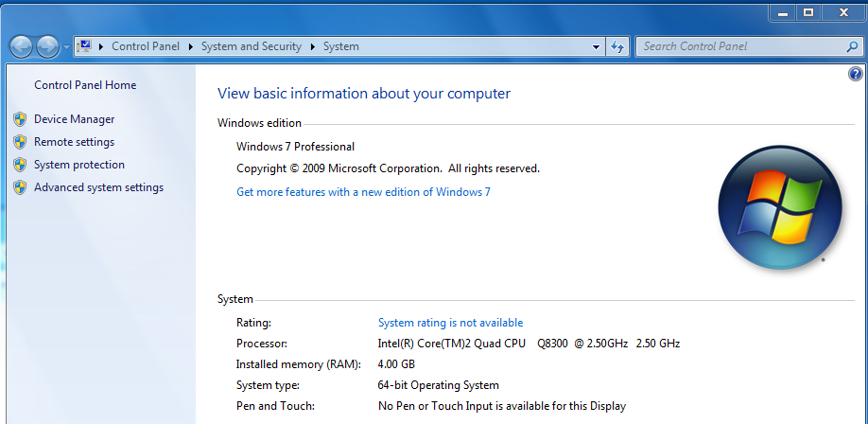Open Remote settings from the sidebar

pyautogui.click(x=74, y=142)
